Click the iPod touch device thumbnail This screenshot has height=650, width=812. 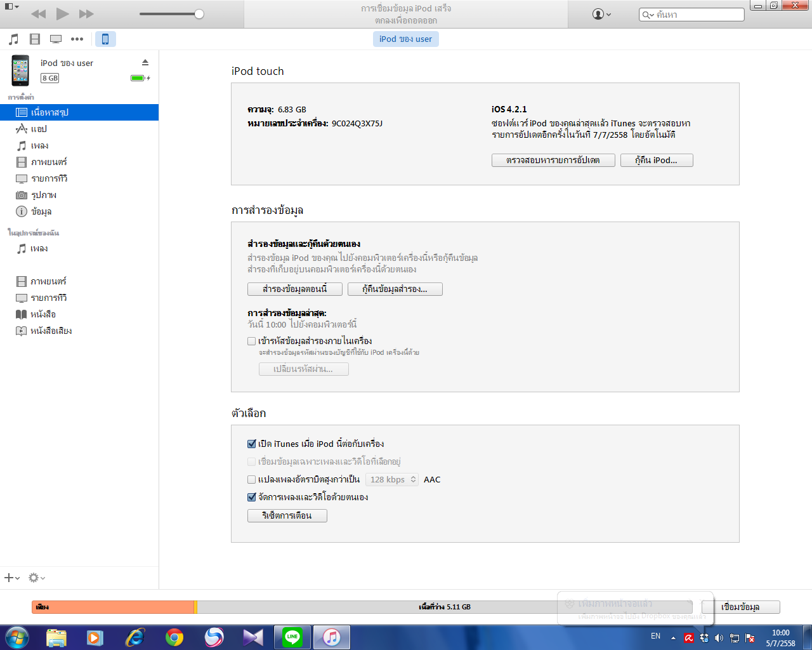(20, 70)
